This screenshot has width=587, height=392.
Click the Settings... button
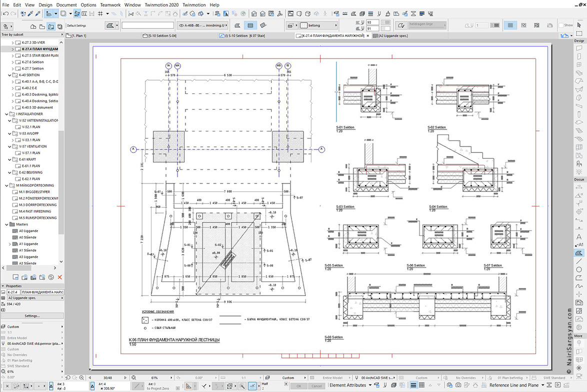tap(32, 316)
